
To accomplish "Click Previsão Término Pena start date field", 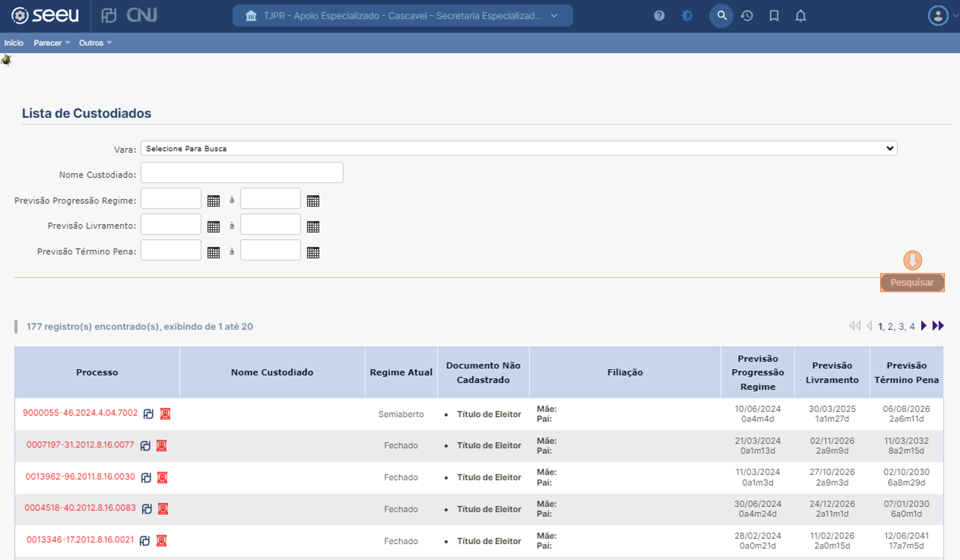I will point(171,250).
